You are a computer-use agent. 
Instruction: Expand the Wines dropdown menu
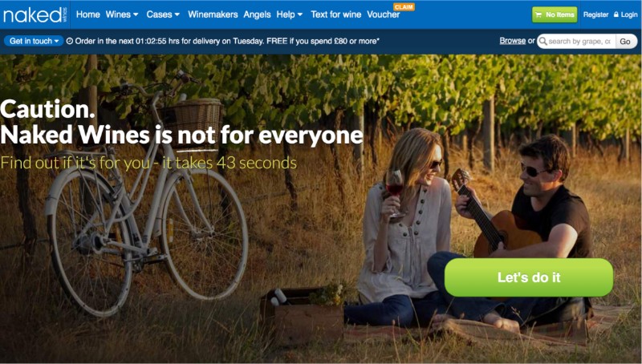pyautogui.click(x=122, y=14)
